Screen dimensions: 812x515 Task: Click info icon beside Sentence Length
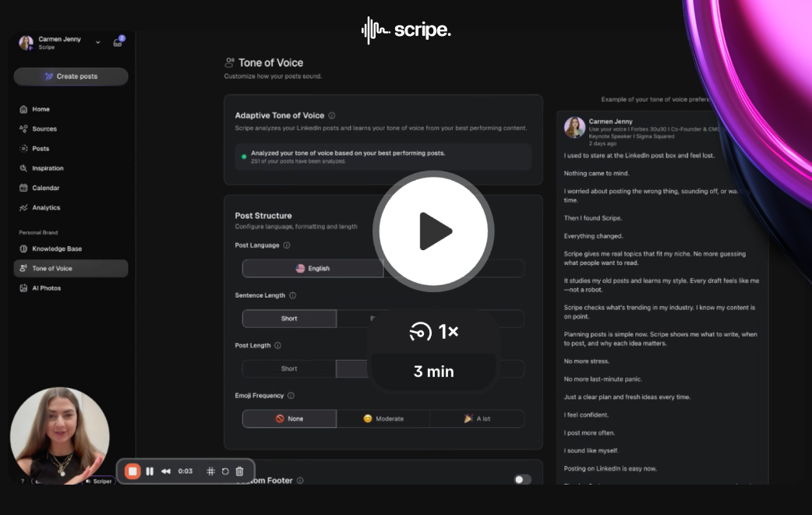click(x=292, y=295)
